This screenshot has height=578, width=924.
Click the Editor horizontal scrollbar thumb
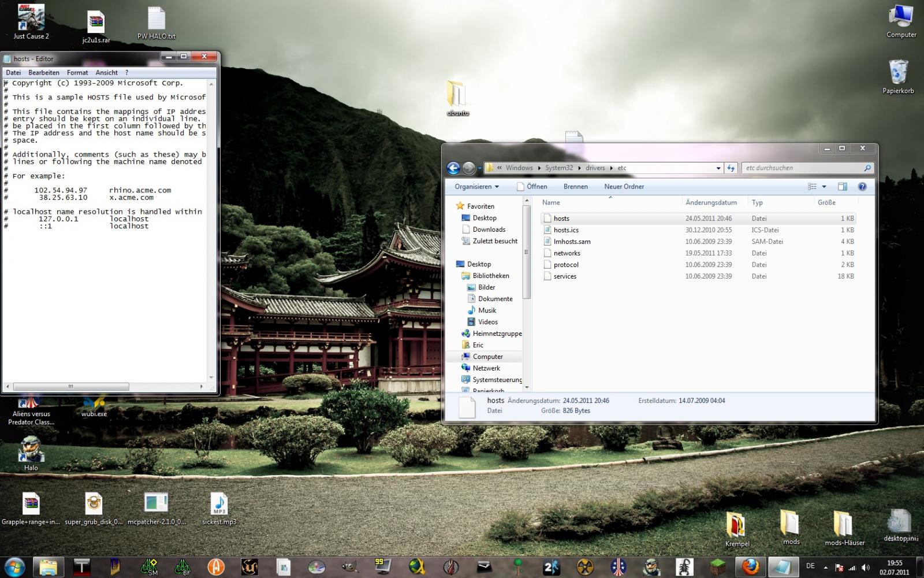[71, 386]
